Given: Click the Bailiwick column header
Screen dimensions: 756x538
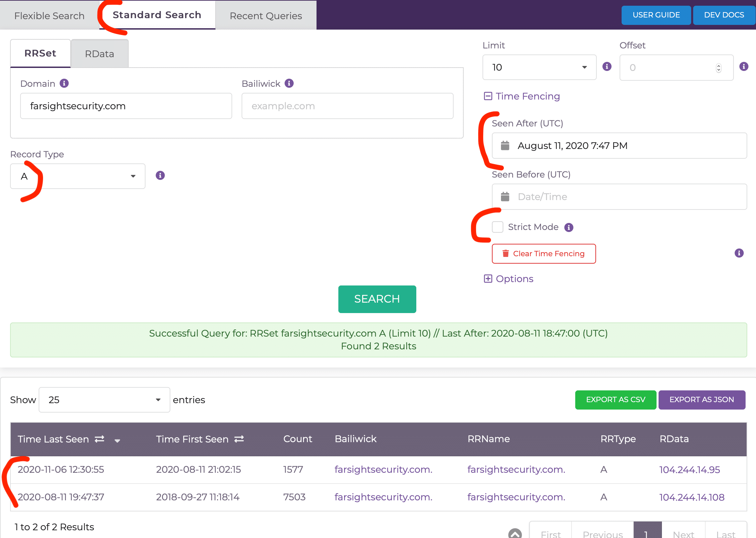Looking at the screenshot, I should (x=355, y=439).
